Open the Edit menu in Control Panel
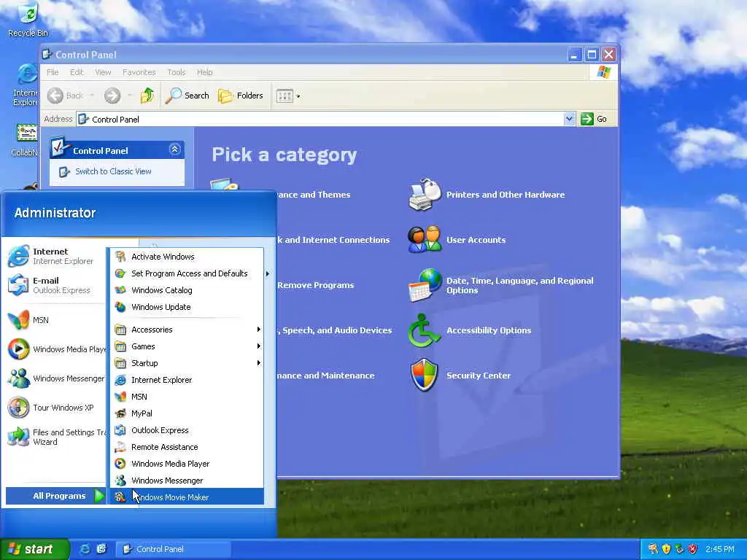747x560 pixels. (77, 72)
